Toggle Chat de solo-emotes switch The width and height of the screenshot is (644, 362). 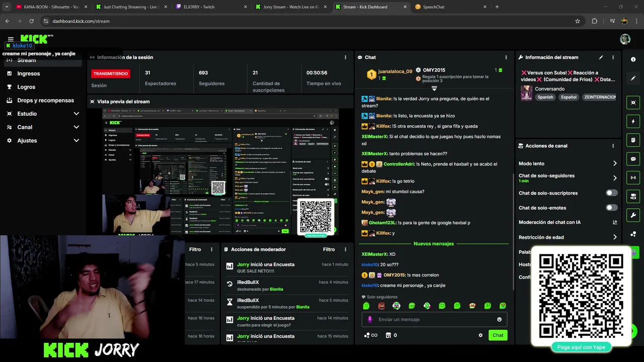(x=611, y=208)
